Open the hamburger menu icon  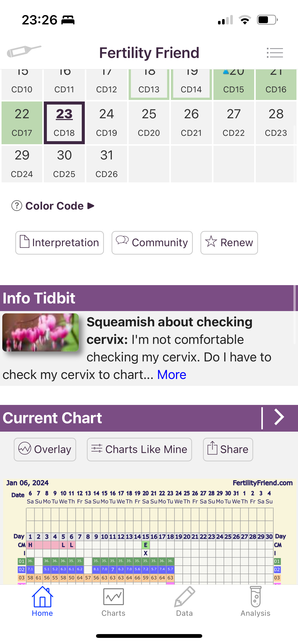[275, 53]
